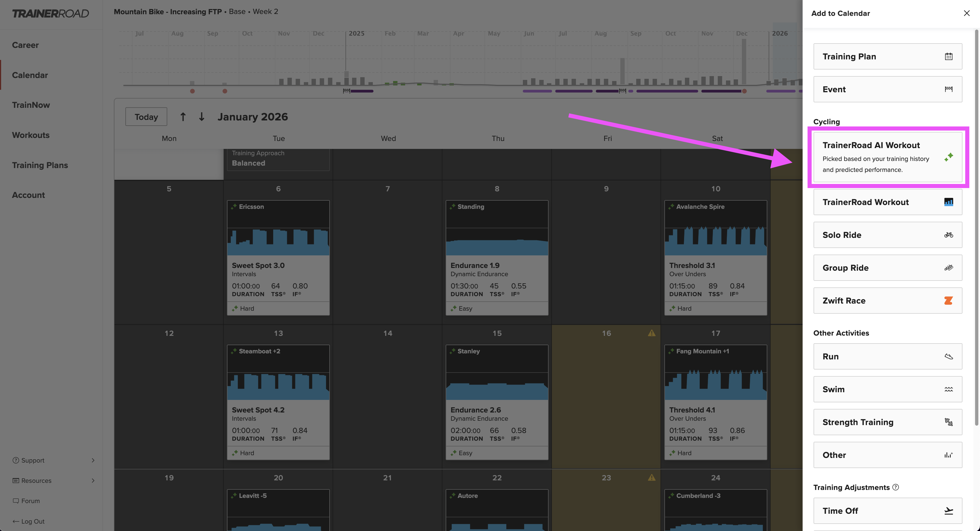Click warning triangle on January 23
Image resolution: width=980 pixels, height=531 pixels.
651,477
